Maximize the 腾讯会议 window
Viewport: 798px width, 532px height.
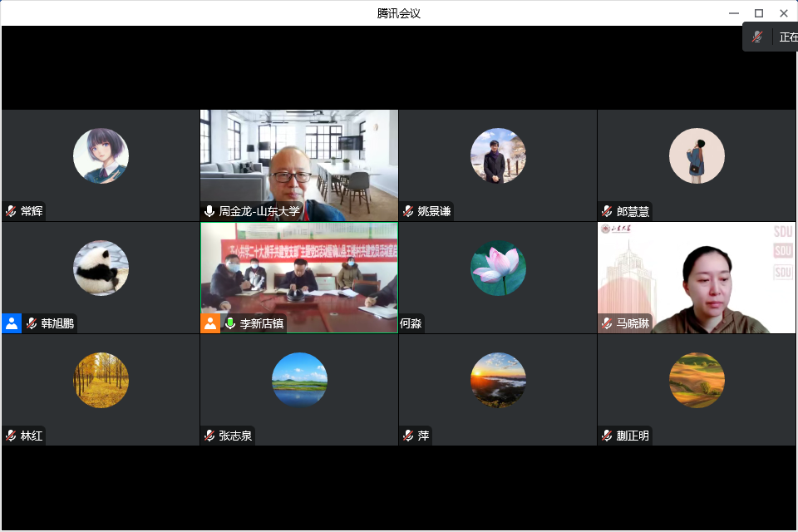click(x=758, y=12)
